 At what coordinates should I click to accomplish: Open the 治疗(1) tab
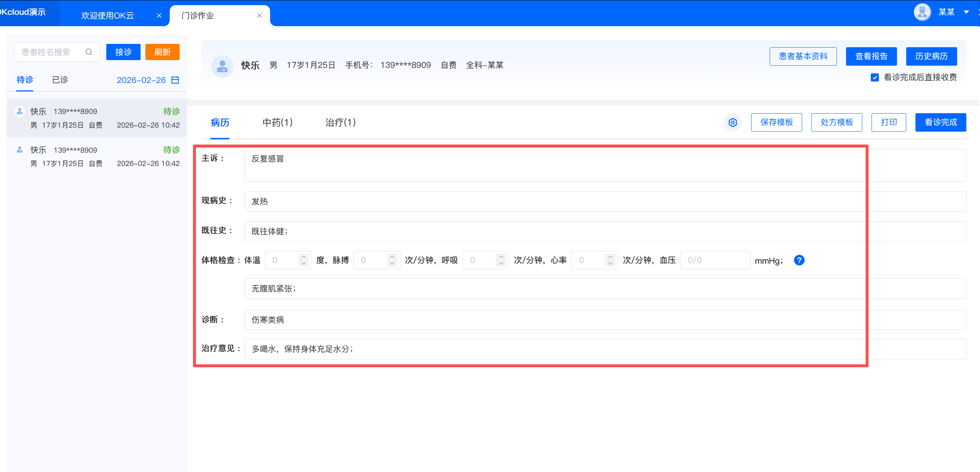coord(340,122)
